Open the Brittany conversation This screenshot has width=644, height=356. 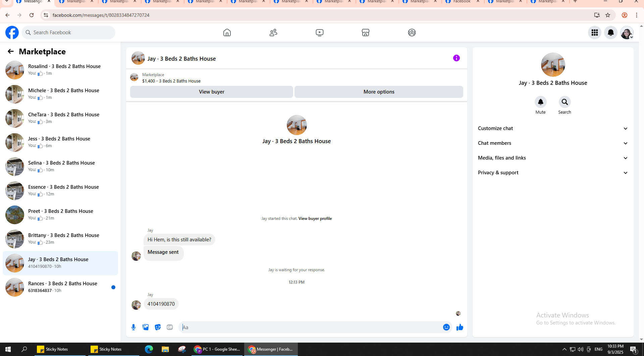point(60,239)
